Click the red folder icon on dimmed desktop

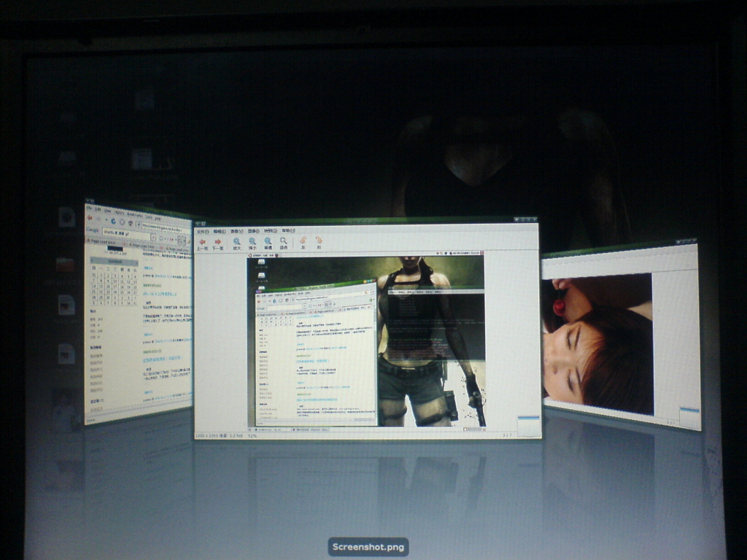[x=65, y=265]
